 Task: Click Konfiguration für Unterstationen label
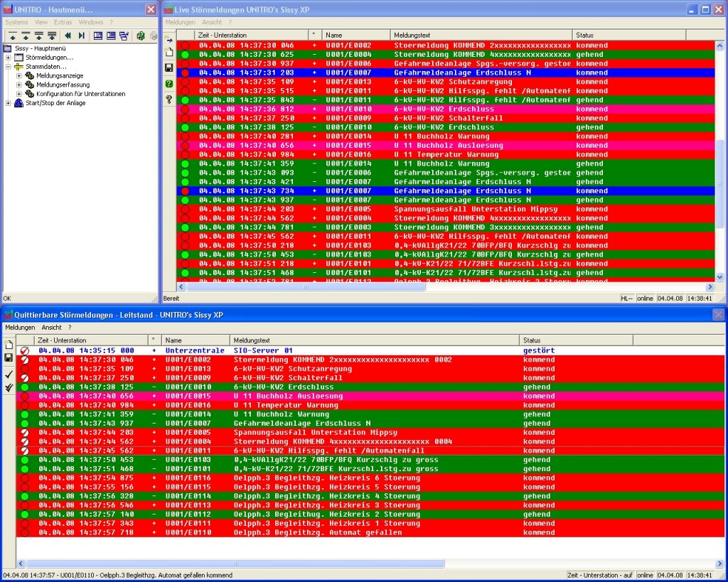[x=81, y=94]
